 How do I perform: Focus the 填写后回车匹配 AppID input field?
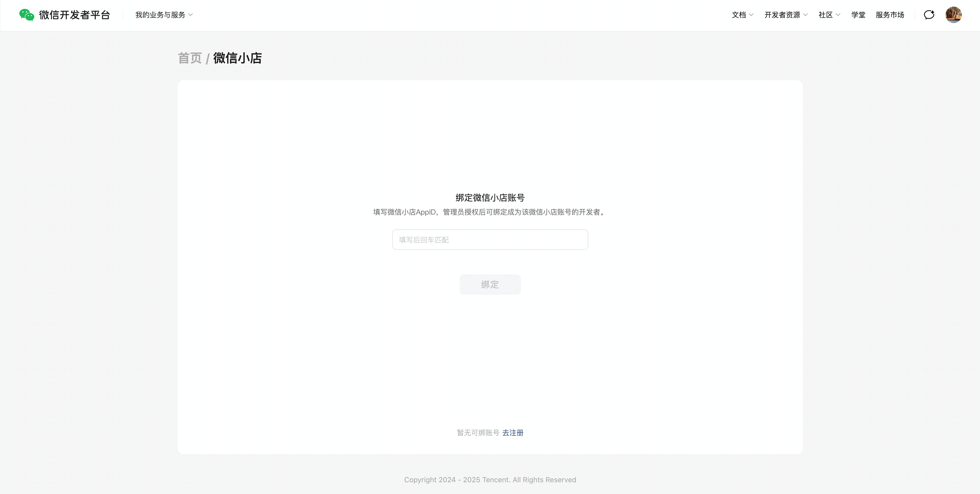pos(490,240)
